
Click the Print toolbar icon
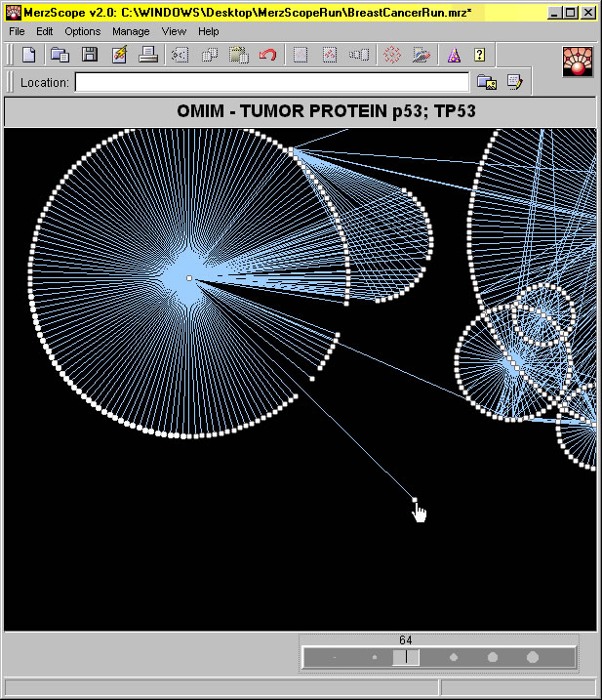pos(148,56)
